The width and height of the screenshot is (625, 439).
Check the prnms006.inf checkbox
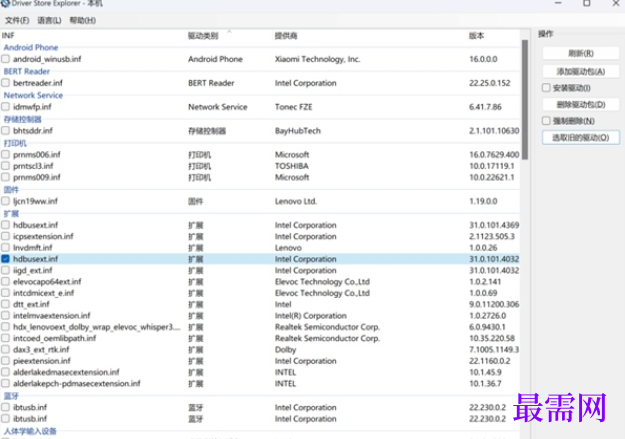[x=6, y=154]
